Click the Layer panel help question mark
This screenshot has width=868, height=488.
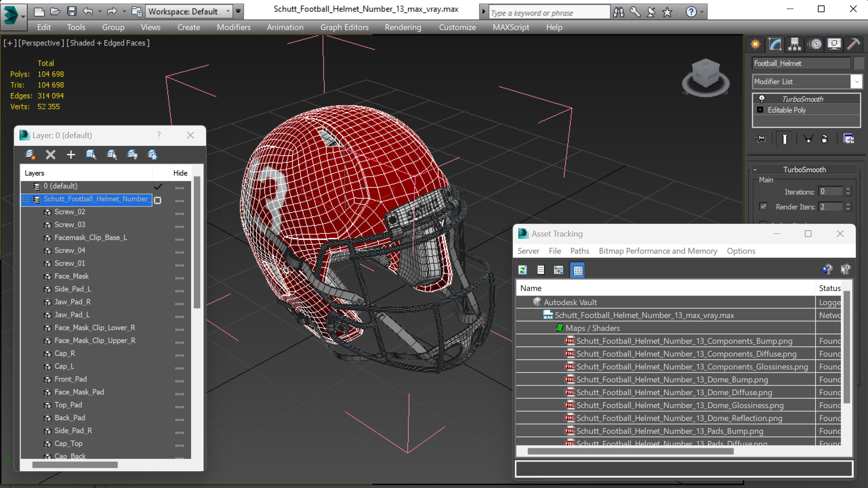(x=159, y=135)
